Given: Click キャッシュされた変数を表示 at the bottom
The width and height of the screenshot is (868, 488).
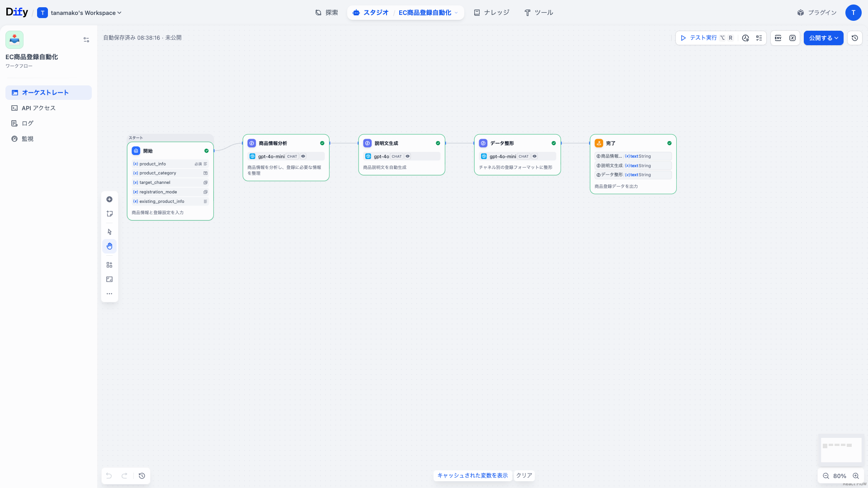Looking at the screenshot, I should pyautogui.click(x=472, y=475).
